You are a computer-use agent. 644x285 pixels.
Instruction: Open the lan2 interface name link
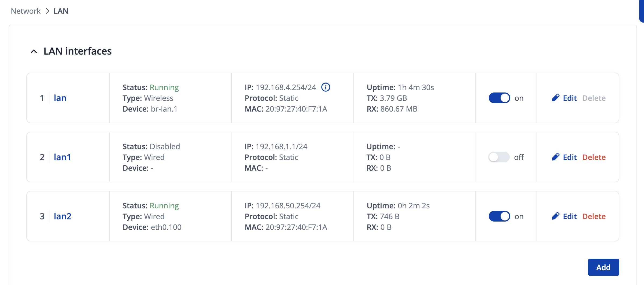[x=63, y=216]
